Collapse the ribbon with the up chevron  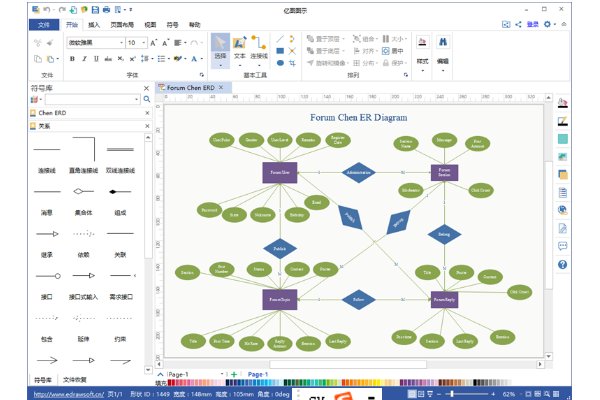(564, 24)
